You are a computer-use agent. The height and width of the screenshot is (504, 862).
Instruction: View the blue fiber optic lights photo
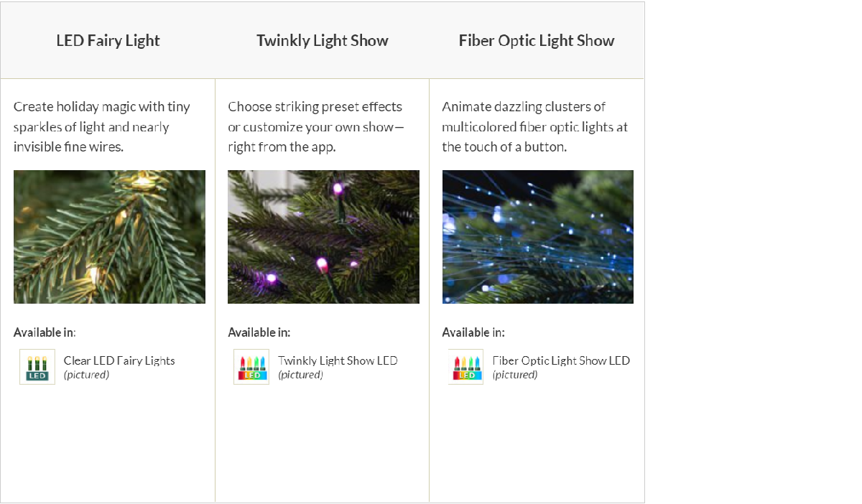(x=538, y=237)
